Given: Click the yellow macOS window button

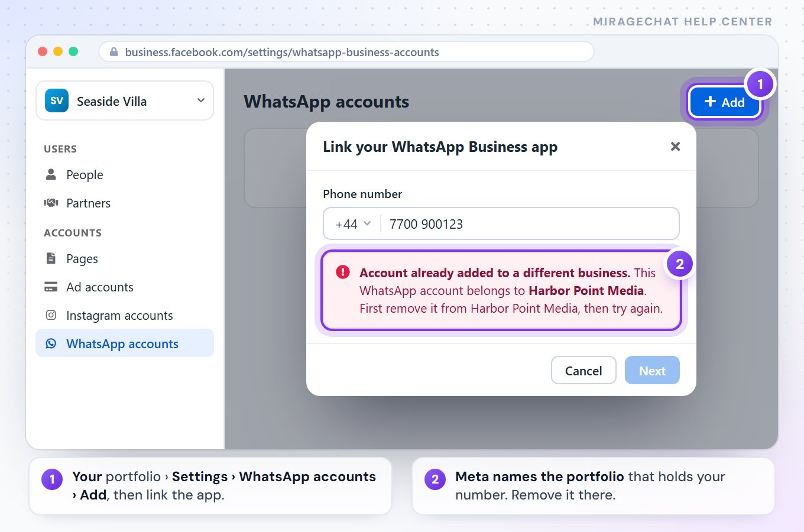Looking at the screenshot, I should 58,51.
